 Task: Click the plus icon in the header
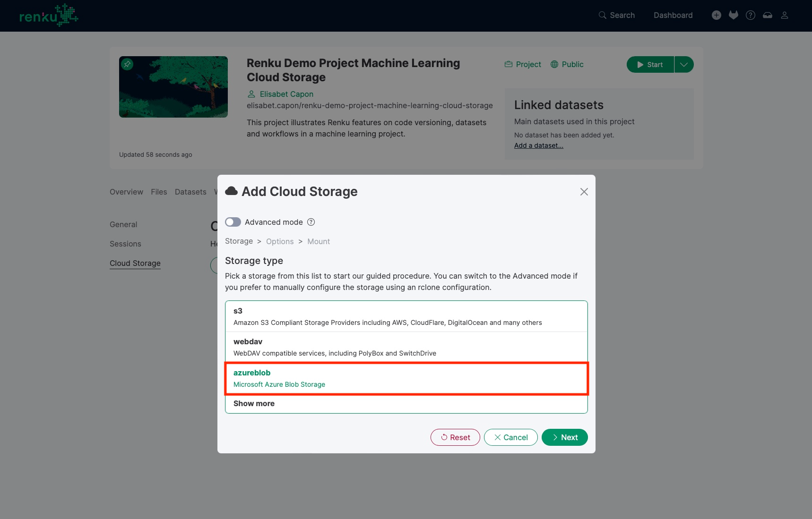click(717, 15)
